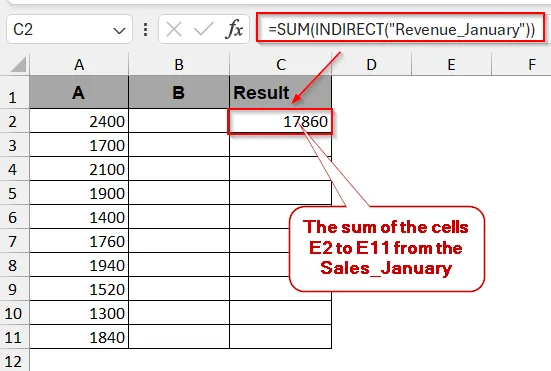551x371 pixels.
Task: Select column A header
Action: (79, 64)
